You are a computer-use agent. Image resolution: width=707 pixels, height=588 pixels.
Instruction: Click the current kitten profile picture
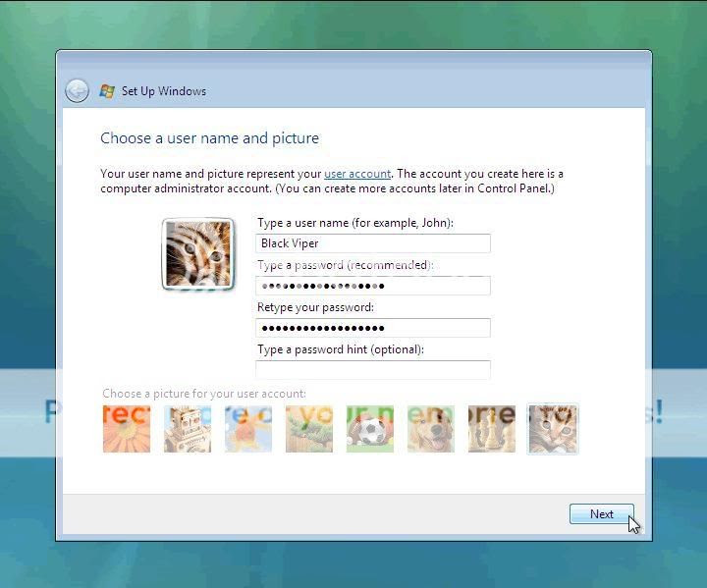pyautogui.click(x=198, y=254)
